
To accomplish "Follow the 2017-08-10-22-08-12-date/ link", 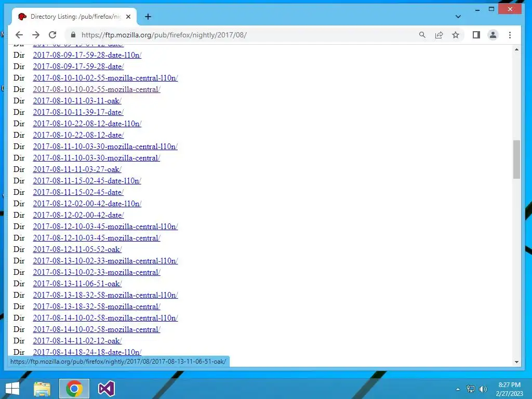I will [x=78, y=135].
